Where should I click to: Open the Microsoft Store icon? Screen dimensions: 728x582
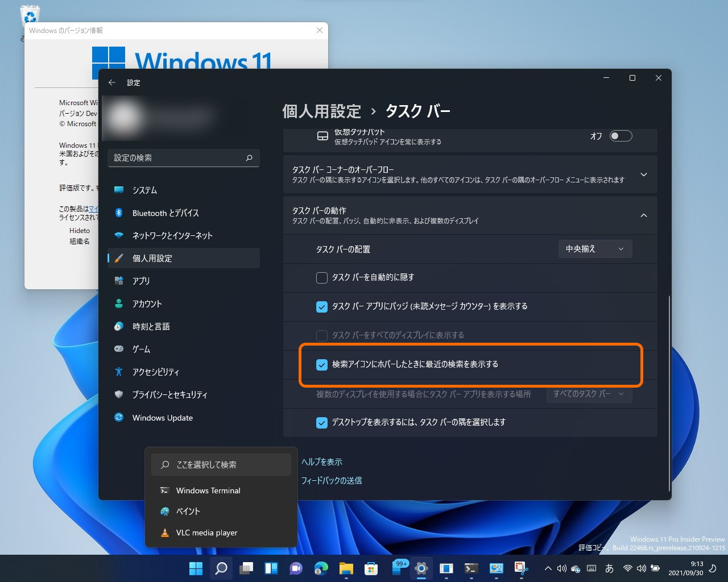(x=371, y=568)
